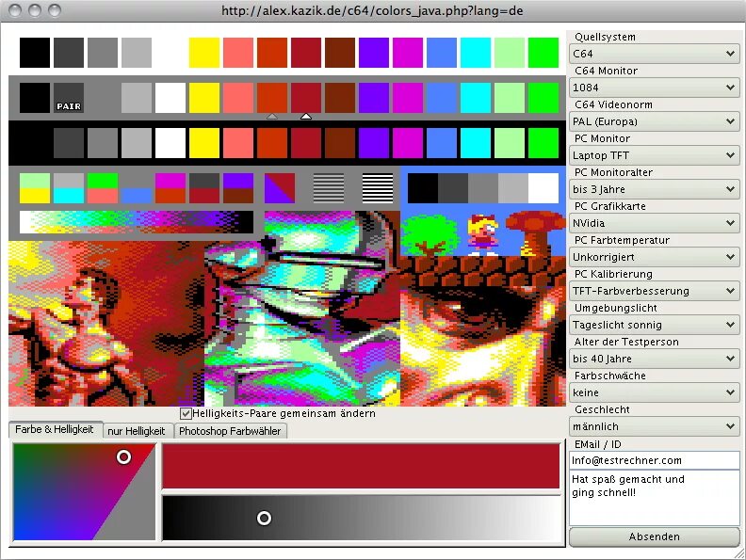The width and height of the screenshot is (746, 560).
Task: Pick the magenta over orange-red pair tile
Action: (x=170, y=188)
